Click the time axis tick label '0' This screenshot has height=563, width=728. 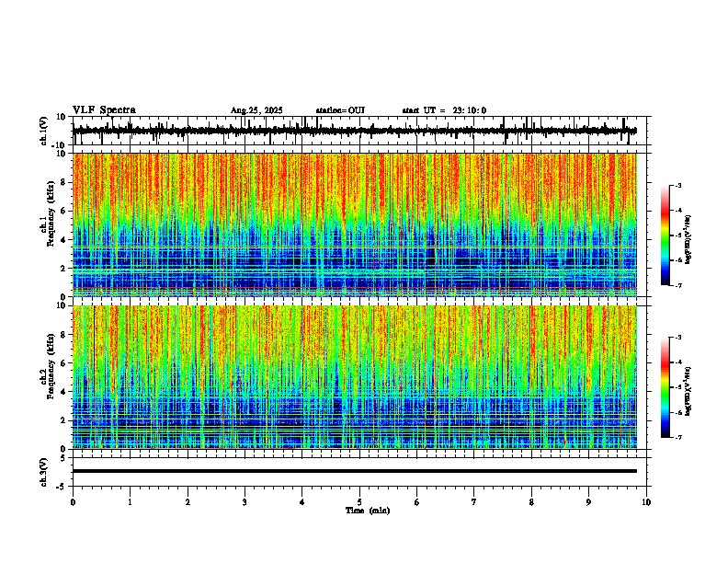click(73, 502)
